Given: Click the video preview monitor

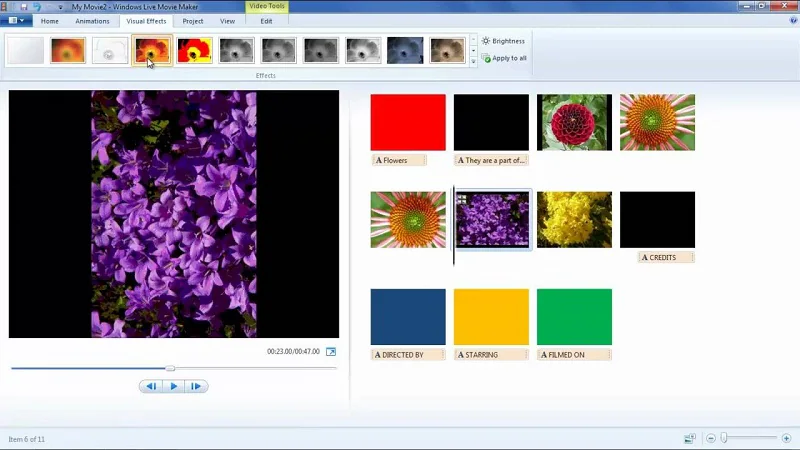Looking at the screenshot, I should (x=174, y=214).
